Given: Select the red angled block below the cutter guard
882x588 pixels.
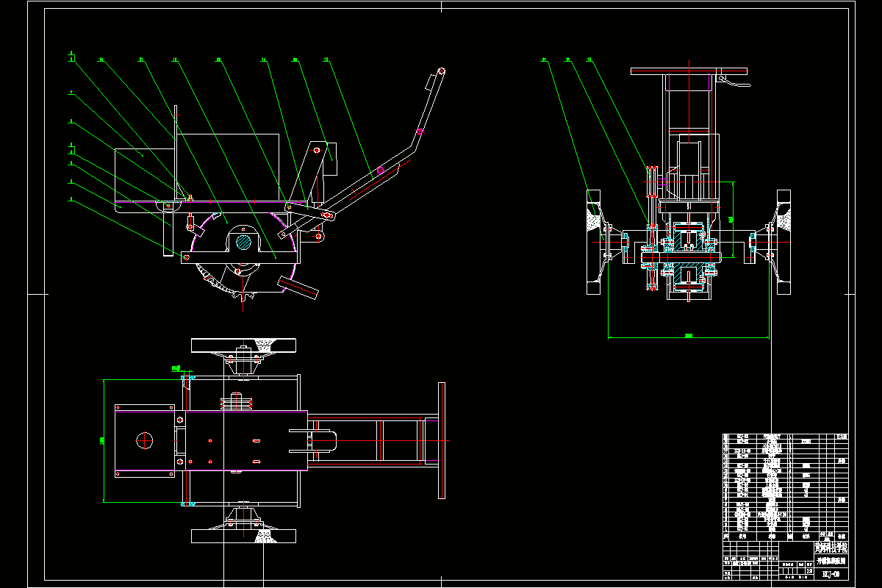Looking at the screenshot, I should pyautogui.click(x=298, y=287).
